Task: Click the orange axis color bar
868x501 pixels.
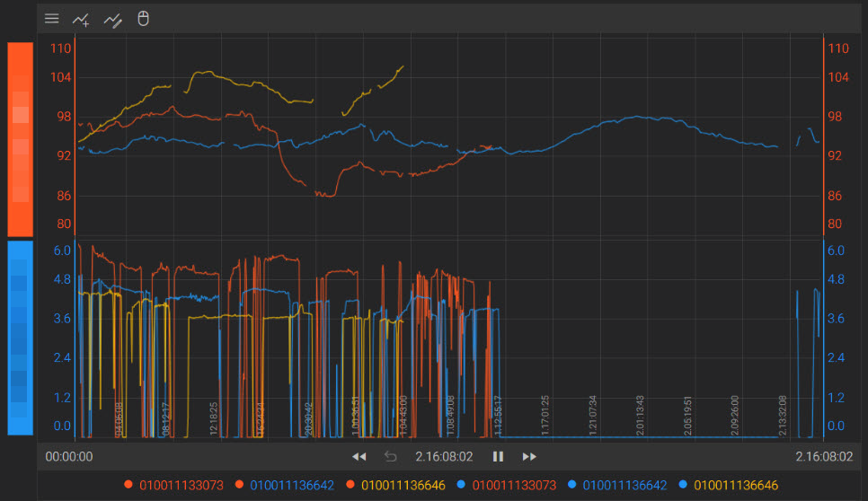Action: click(x=20, y=139)
